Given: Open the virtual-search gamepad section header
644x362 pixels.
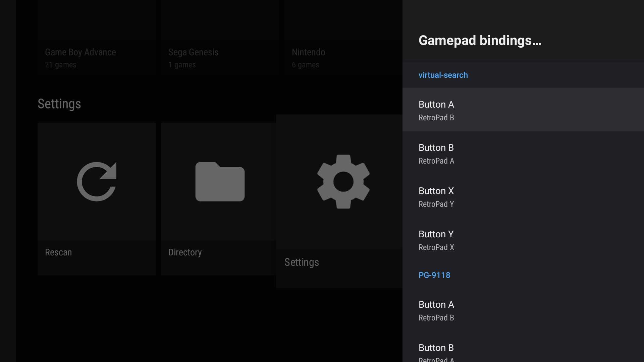Looking at the screenshot, I should (x=443, y=75).
